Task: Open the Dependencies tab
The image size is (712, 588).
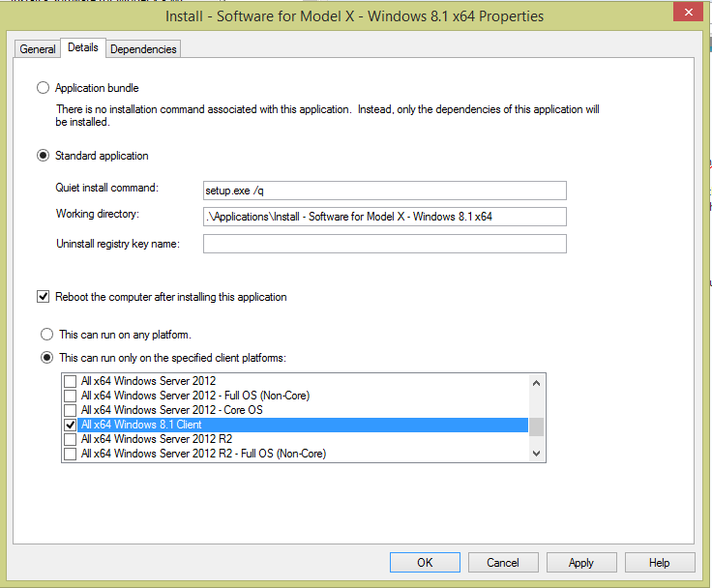Action: (x=142, y=48)
